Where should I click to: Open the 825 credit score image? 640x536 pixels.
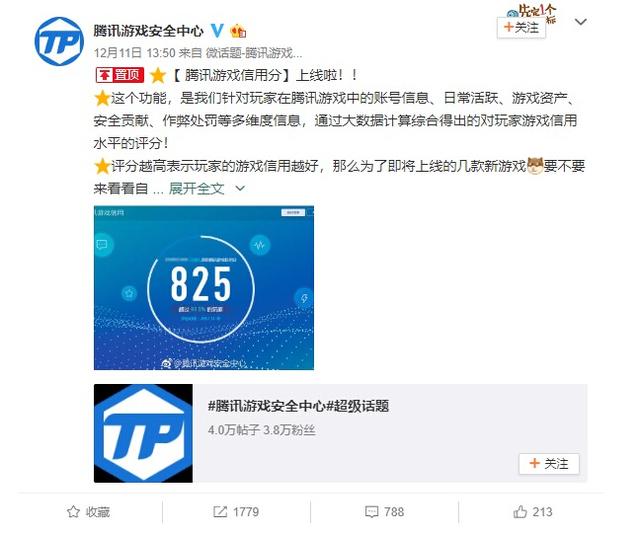point(204,288)
